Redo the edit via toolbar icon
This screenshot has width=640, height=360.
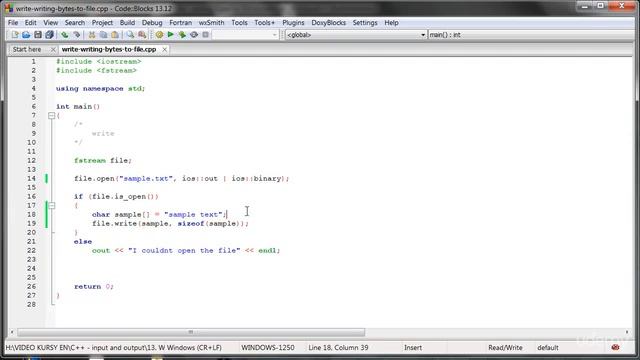tap(76, 35)
